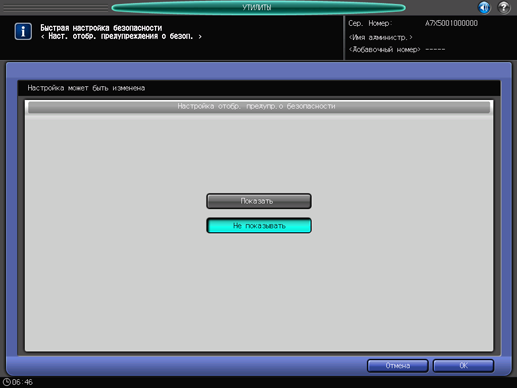Click the "Сер. Номер:" label

click(370, 23)
